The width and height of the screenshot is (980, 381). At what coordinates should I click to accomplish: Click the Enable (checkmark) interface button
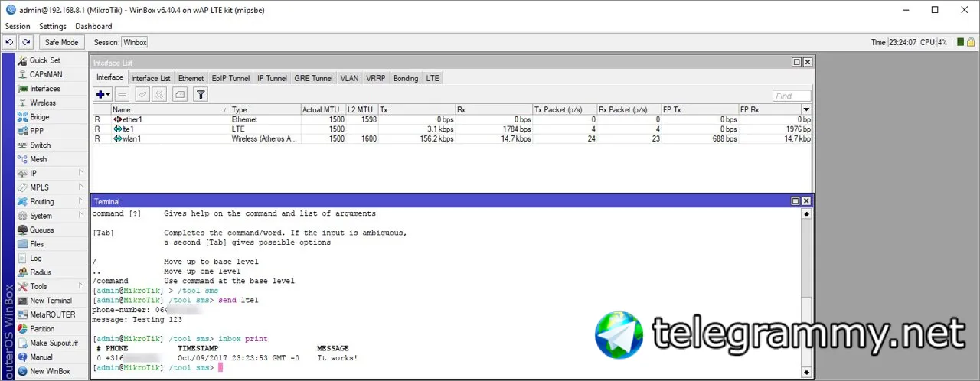click(142, 95)
